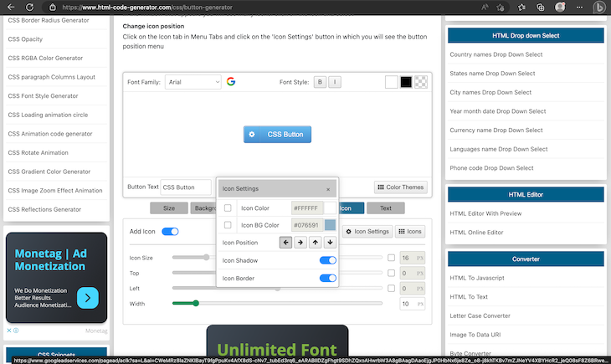Click the Bing sidebar icon in browser
Screen dimensions: 611x364
[599, 8]
